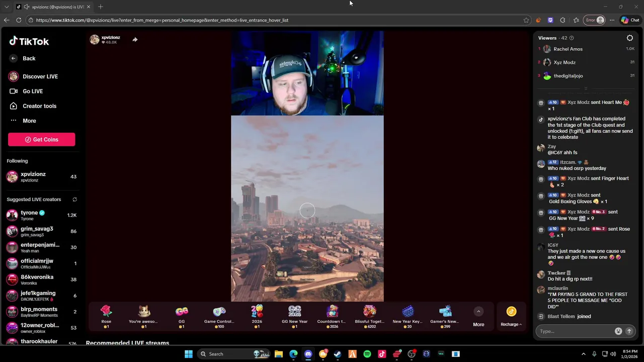Send the Blissful Together gift
The width and height of the screenshot is (644, 362).
[x=370, y=316]
